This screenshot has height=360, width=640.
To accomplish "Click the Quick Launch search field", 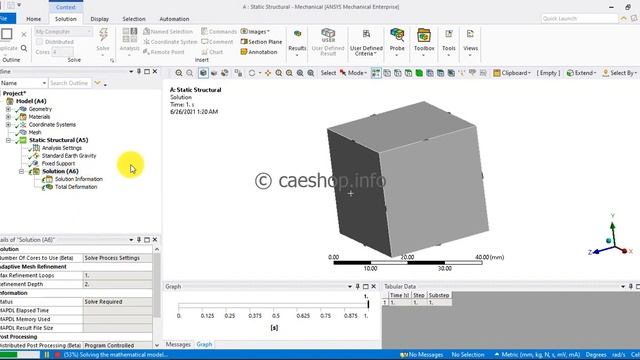I will coord(580,18).
